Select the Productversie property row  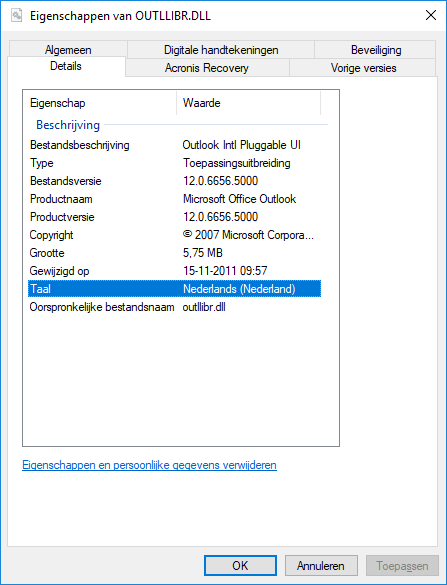point(175,217)
